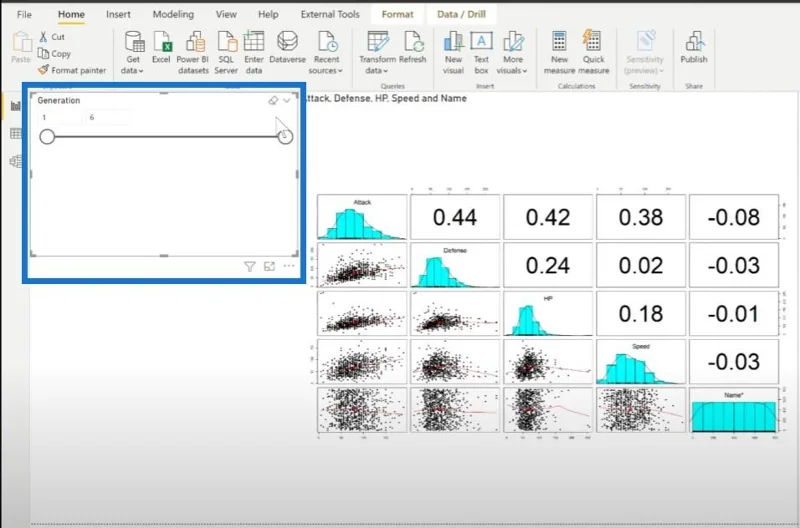Enter Focus mode on Generation slicer
Viewport: 800px width, 528px height.
[x=269, y=266]
